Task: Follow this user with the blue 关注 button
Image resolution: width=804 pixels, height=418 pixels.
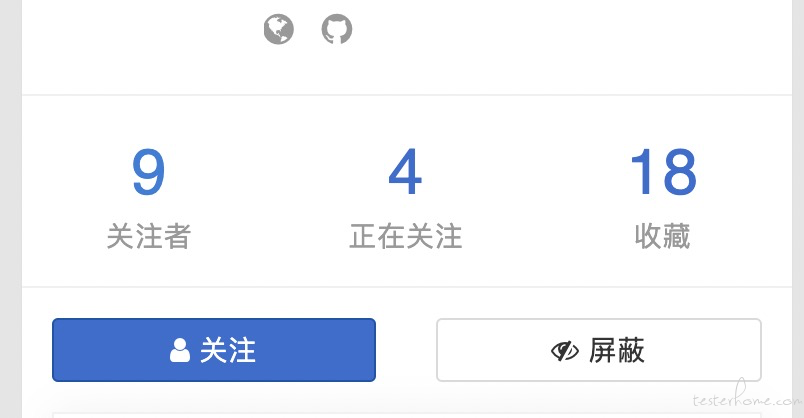Action: click(214, 350)
